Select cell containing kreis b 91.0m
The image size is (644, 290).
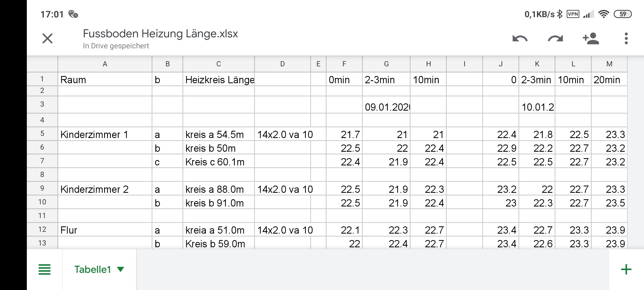point(219,202)
